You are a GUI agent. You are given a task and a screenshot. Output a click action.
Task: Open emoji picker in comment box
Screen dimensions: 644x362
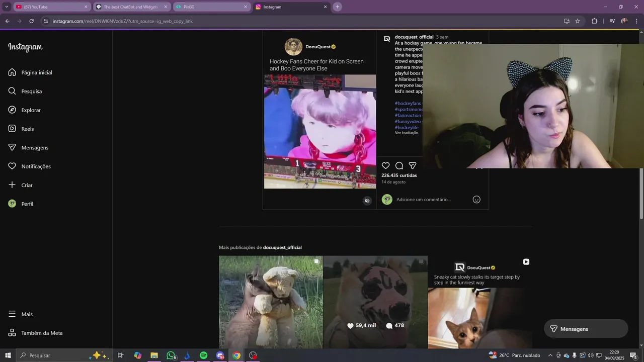click(476, 200)
